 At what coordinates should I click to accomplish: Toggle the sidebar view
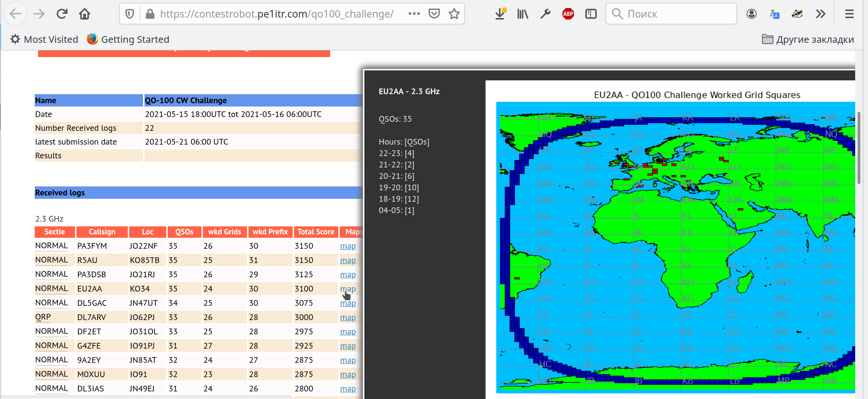tap(591, 14)
